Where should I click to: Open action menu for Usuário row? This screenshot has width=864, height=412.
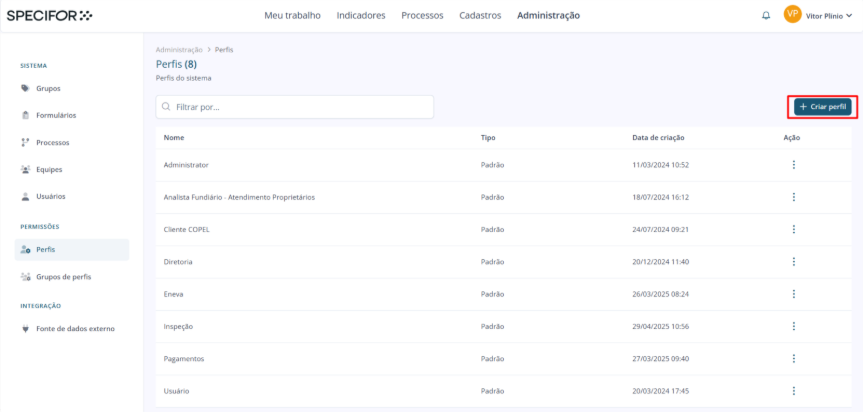[793, 391]
